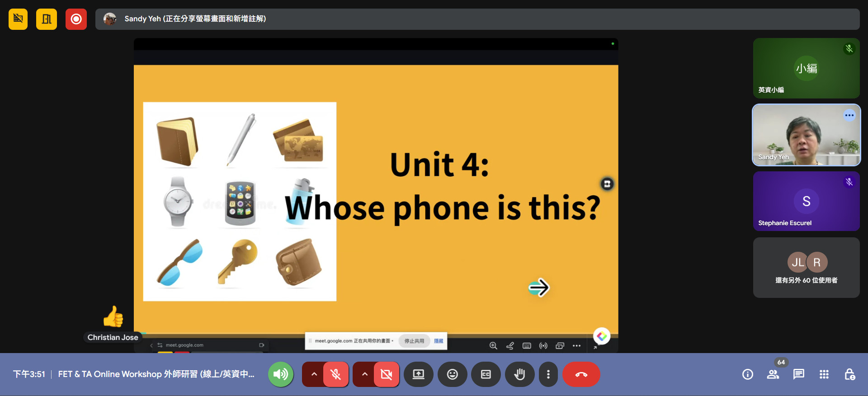Expand microphone audio settings arrow

click(x=314, y=374)
